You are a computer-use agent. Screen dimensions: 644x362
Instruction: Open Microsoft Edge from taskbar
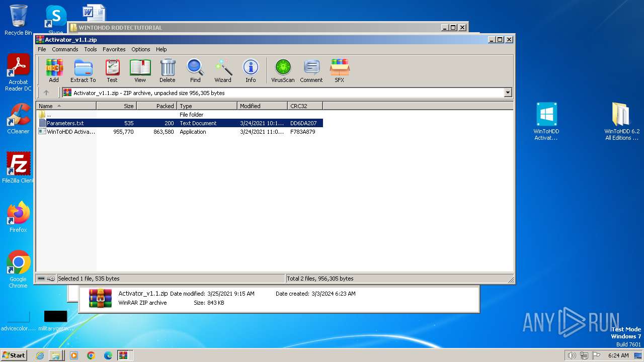(108, 355)
